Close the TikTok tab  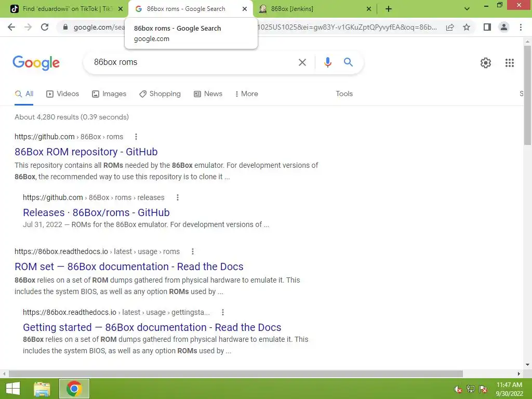coord(121,9)
